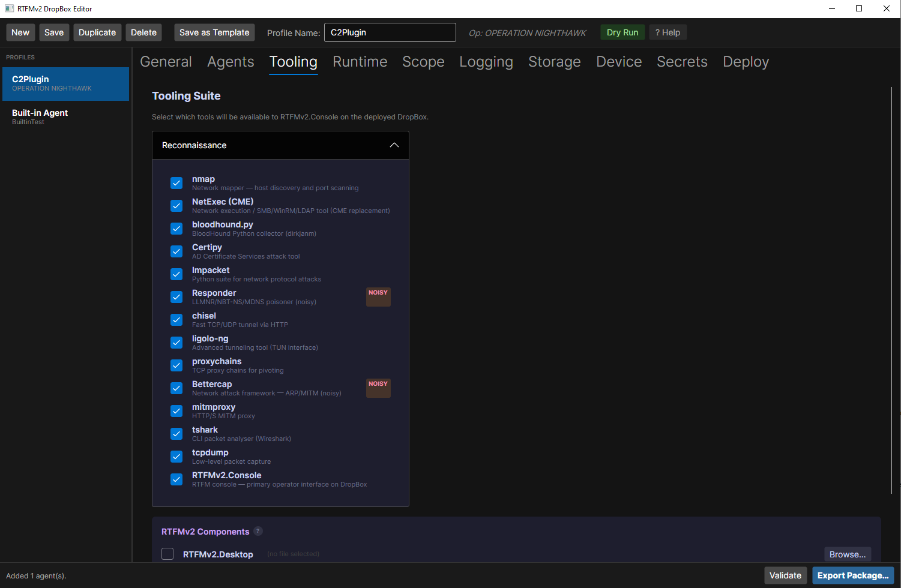Click the Profile Name input field
901x588 pixels.
pyautogui.click(x=390, y=32)
